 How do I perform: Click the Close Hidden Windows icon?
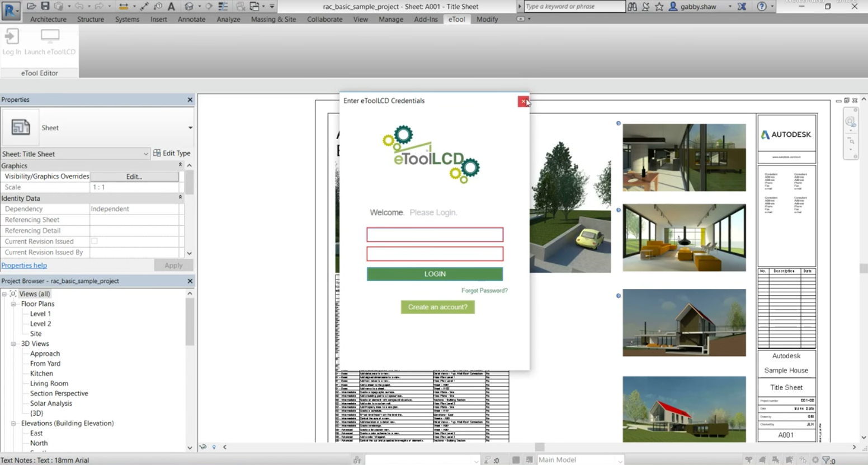240,6
